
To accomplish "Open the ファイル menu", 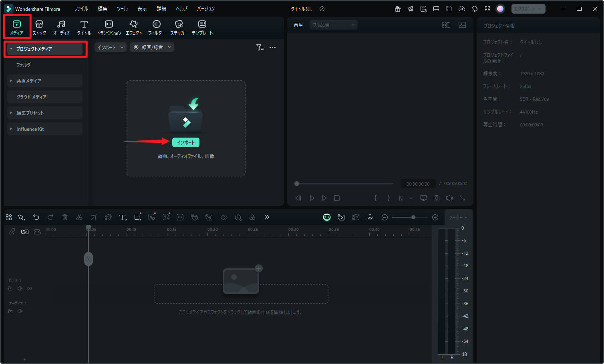I will click(x=81, y=9).
